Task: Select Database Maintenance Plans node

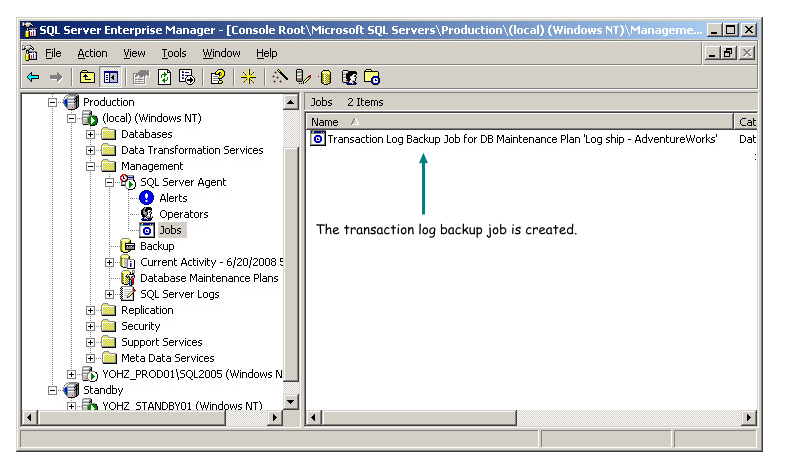Action: [x=209, y=278]
